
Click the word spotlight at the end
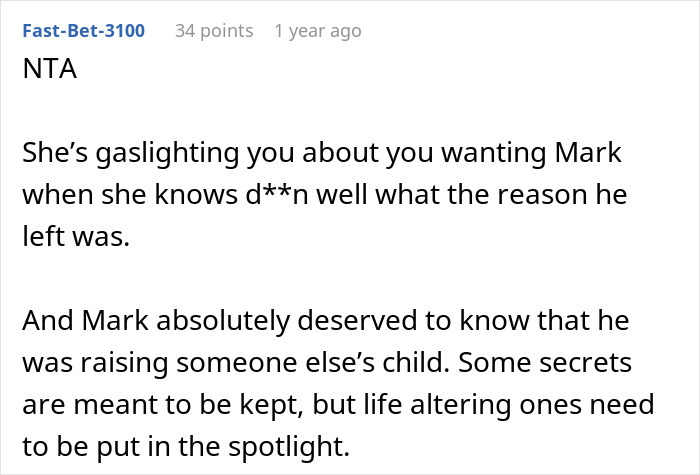coord(288,447)
